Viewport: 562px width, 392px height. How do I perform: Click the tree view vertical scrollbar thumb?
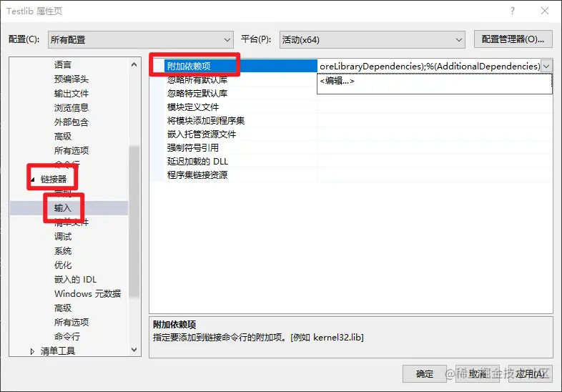tap(134, 222)
